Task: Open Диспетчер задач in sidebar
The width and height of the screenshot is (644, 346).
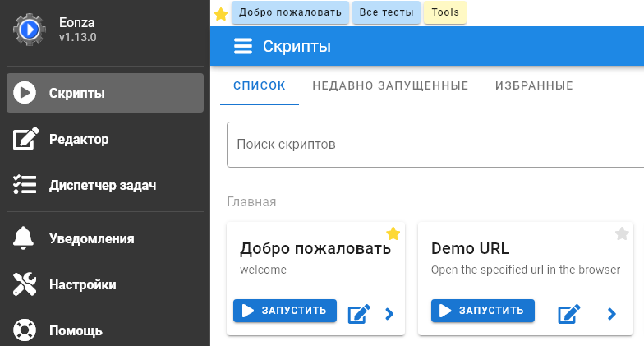Action: tap(103, 185)
